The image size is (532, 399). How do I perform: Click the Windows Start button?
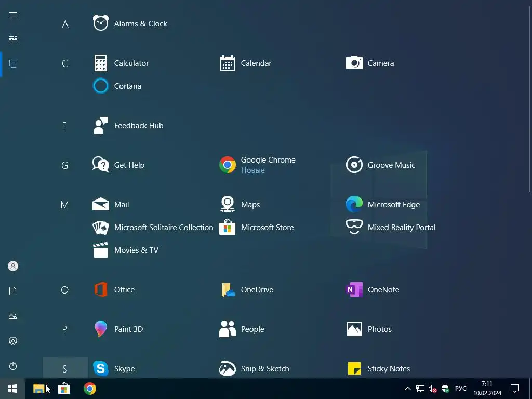coord(12,389)
